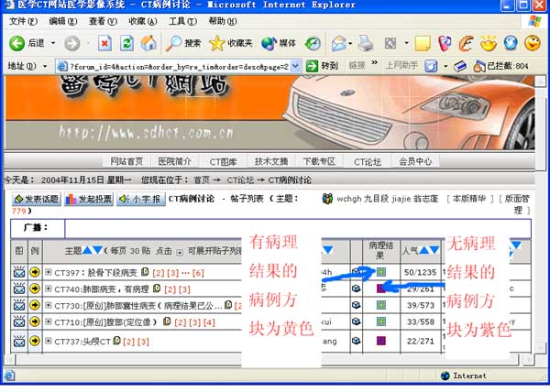This screenshot has width=550, height=392.
Task: Click purple pathology square in CT737 row
Action: pos(381,341)
